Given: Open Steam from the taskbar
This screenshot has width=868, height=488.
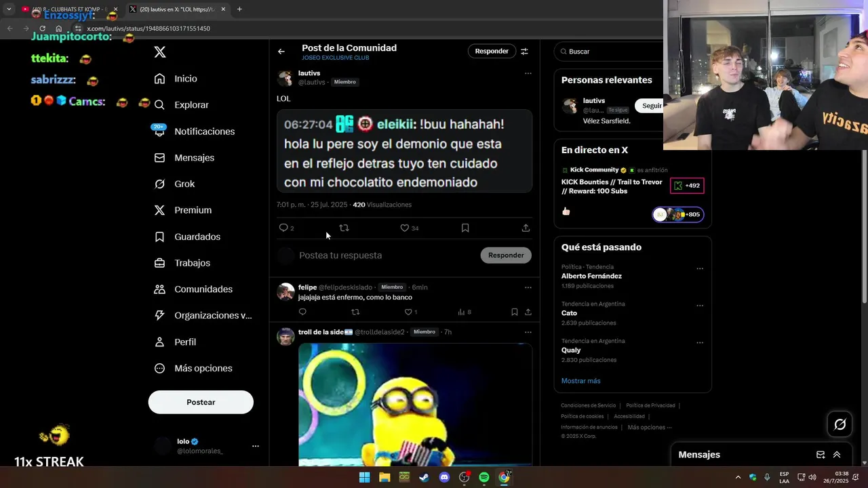Looking at the screenshot, I should point(424,477).
